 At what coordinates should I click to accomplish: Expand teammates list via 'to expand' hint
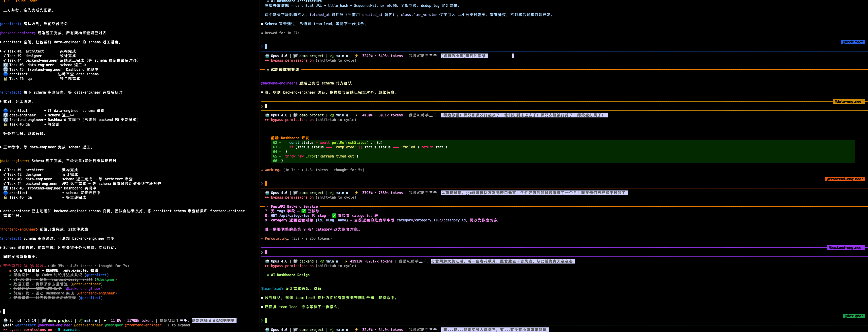coord(178,325)
